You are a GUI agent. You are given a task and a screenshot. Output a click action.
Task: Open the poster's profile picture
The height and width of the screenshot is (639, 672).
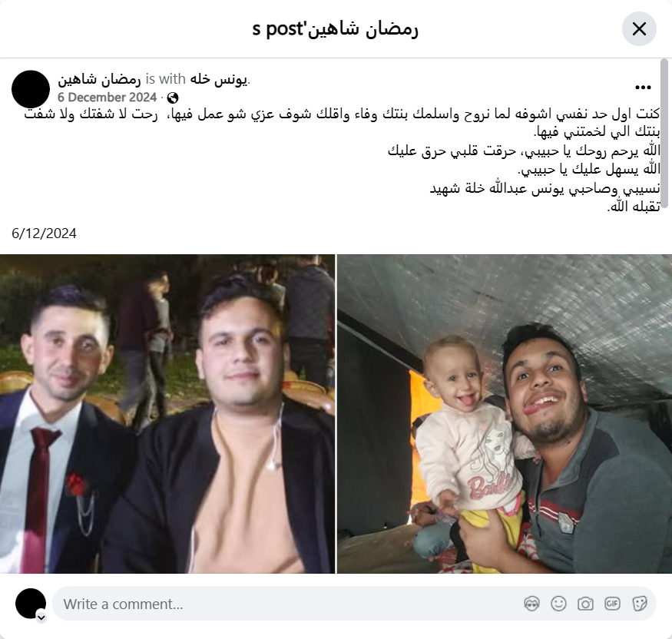click(x=31, y=89)
